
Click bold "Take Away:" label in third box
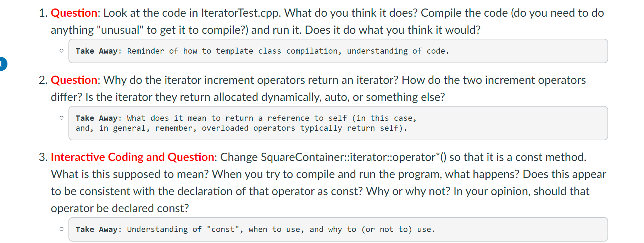(99, 229)
